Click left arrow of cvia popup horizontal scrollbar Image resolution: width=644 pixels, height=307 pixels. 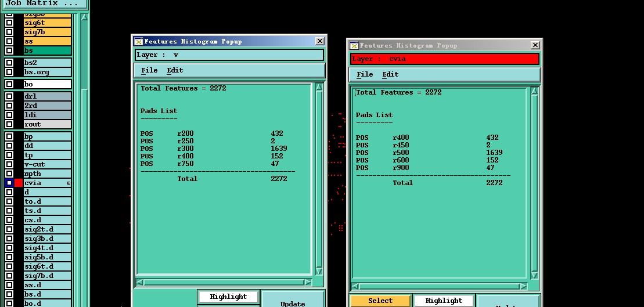point(355,286)
